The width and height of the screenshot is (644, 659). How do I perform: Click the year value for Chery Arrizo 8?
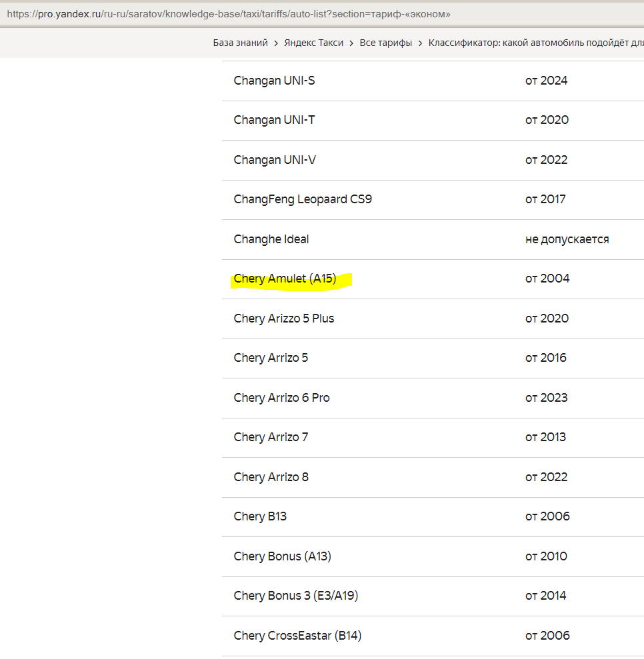pyautogui.click(x=546, y=477)
